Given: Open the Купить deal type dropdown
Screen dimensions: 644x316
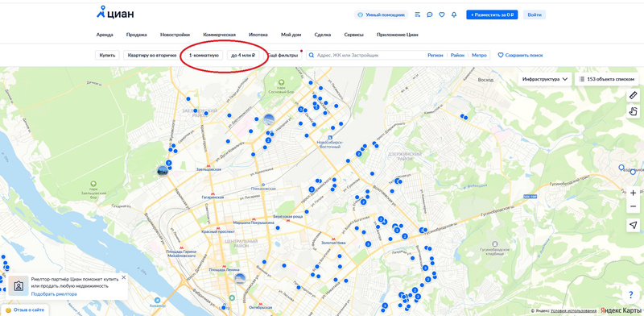Looking at the screenshot, I should 107,55.
